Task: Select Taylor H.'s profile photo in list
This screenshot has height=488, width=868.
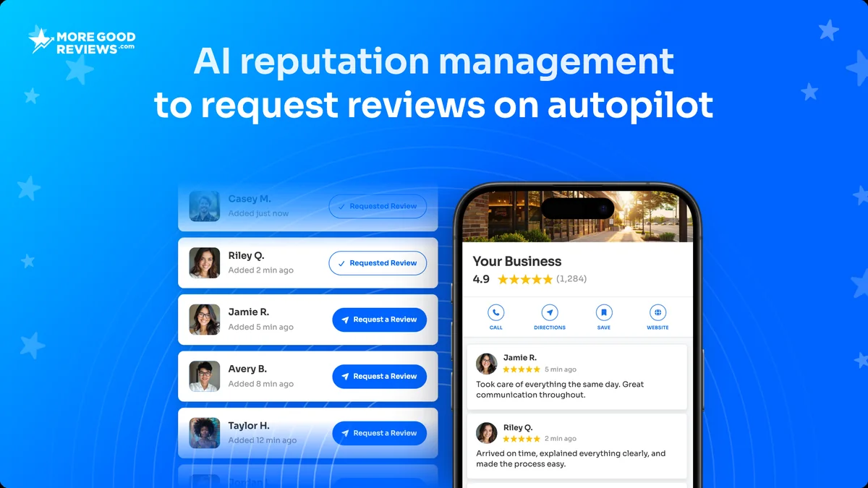Action: 205,433
